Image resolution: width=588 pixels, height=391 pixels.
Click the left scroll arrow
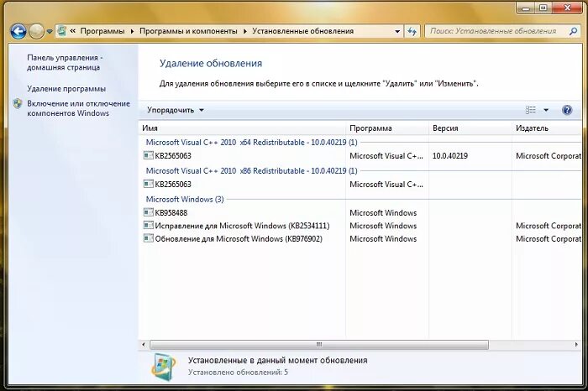tap(144, 345)
